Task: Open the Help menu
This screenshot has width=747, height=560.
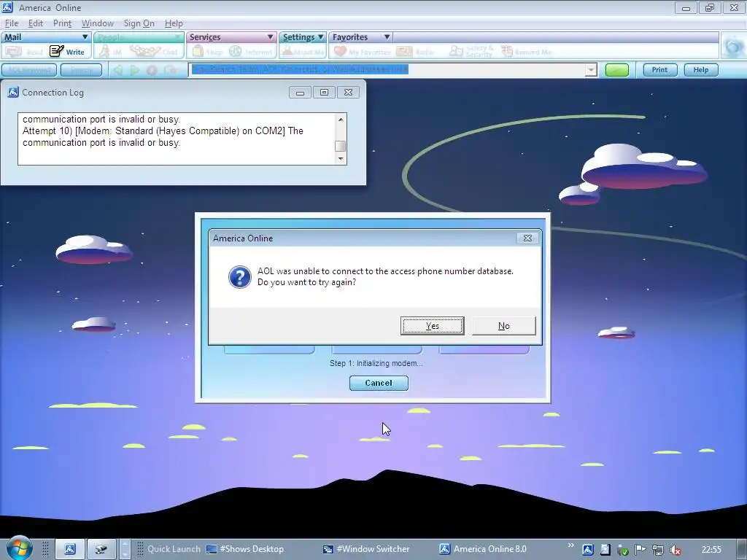Action: 174,23
